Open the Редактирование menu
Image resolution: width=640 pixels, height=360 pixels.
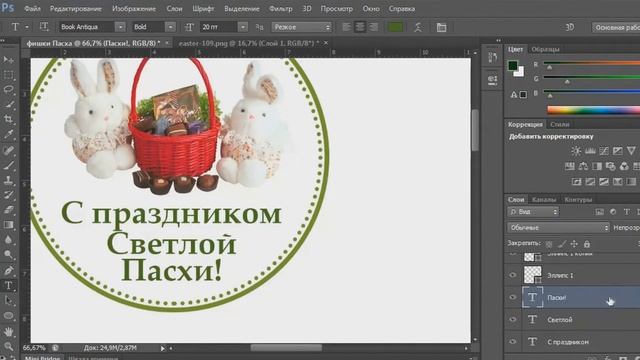click(76, 9)
